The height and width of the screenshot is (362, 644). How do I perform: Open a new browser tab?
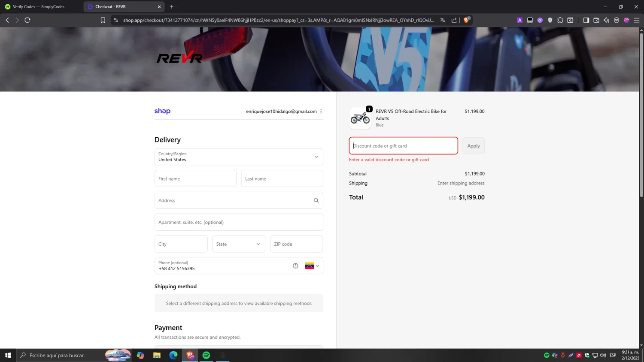(x=172, y=7)
